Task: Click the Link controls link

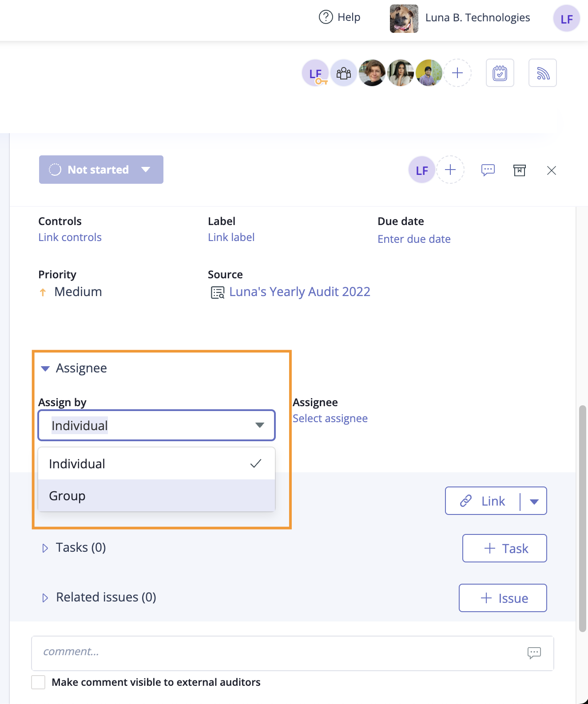Action: (70, 237)
